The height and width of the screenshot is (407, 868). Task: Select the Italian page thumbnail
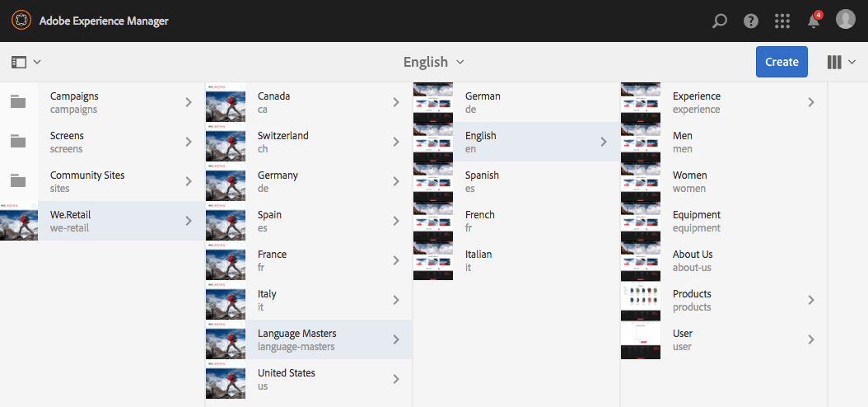[433, 260]
